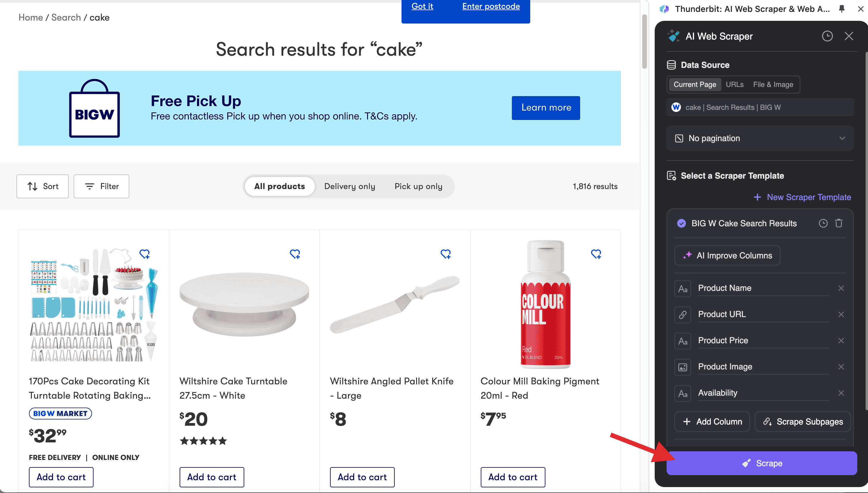
Task: Switch to Pick up only products
Action: (x=418, y=186)
